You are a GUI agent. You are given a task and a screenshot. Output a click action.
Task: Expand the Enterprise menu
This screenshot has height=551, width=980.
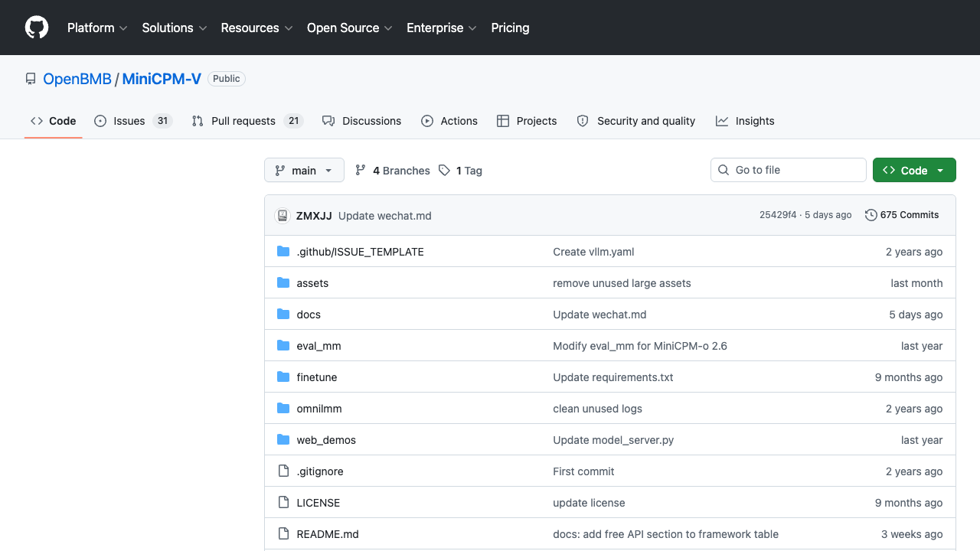442,28
